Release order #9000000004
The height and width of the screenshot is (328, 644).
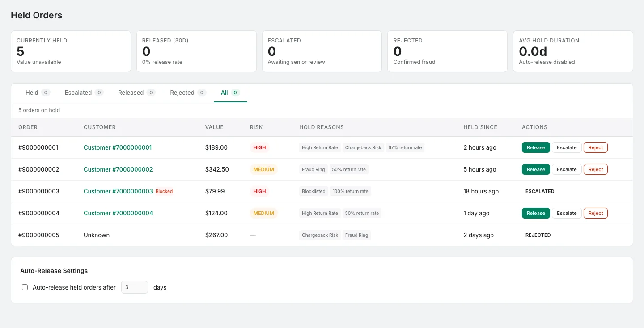click(535, 213)
